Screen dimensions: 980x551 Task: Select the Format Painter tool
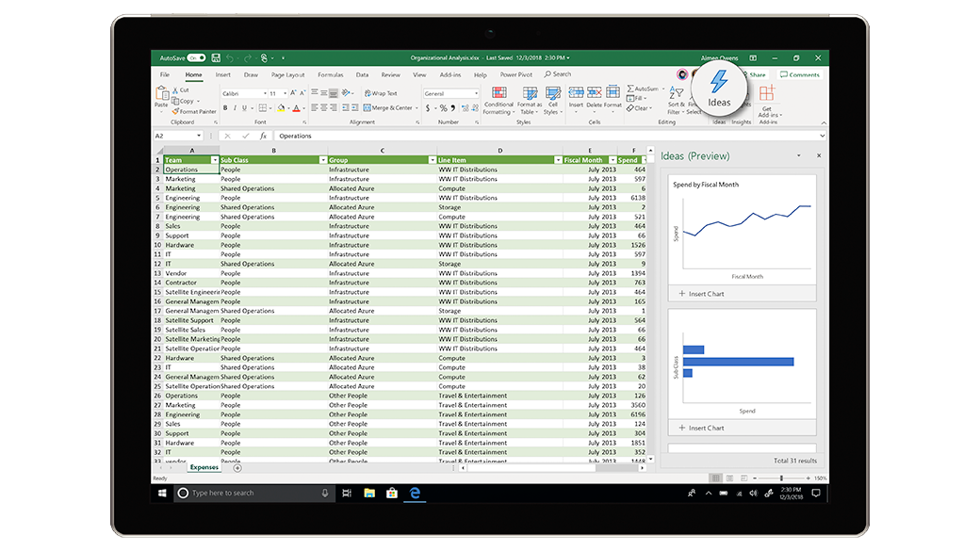194,111
